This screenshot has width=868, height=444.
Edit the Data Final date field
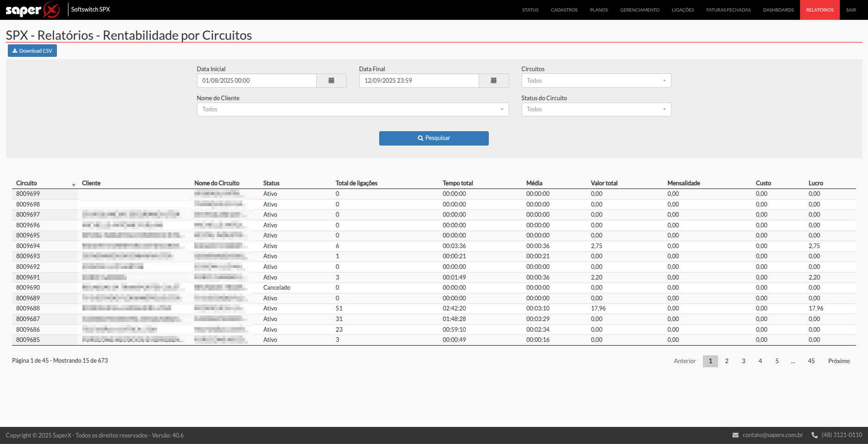click(419, 80)
